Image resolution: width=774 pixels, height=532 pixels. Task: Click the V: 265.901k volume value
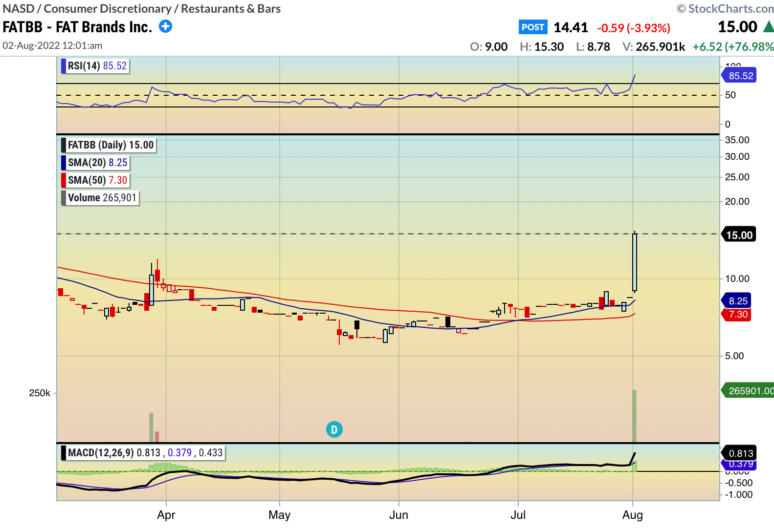pyautogui.click(x=654, y=47)
